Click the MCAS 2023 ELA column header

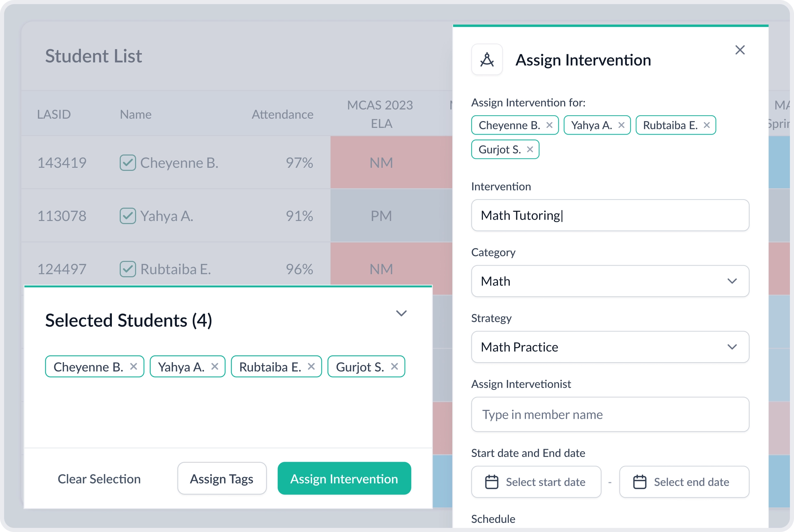(380, 114)
